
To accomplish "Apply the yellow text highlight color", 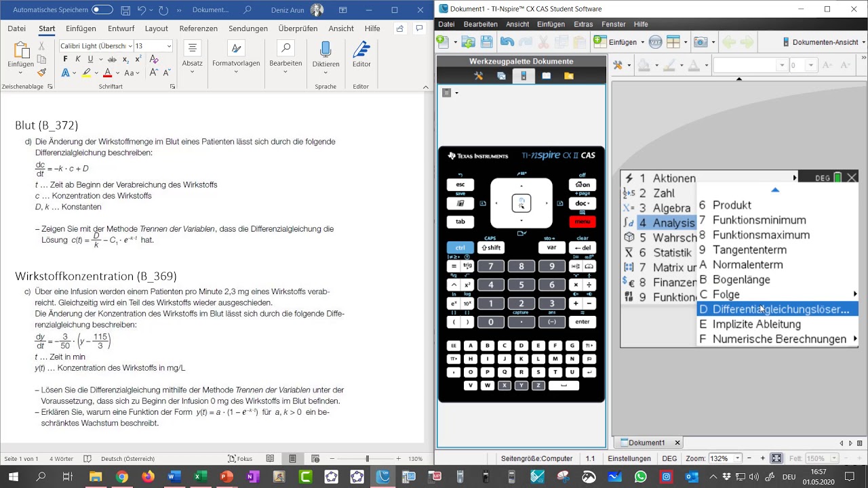I will (x=86, y=73).
